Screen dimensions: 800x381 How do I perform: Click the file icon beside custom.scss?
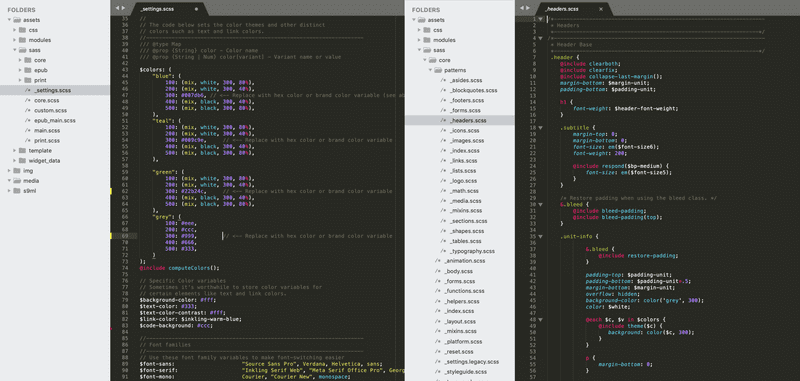point(28,110)
